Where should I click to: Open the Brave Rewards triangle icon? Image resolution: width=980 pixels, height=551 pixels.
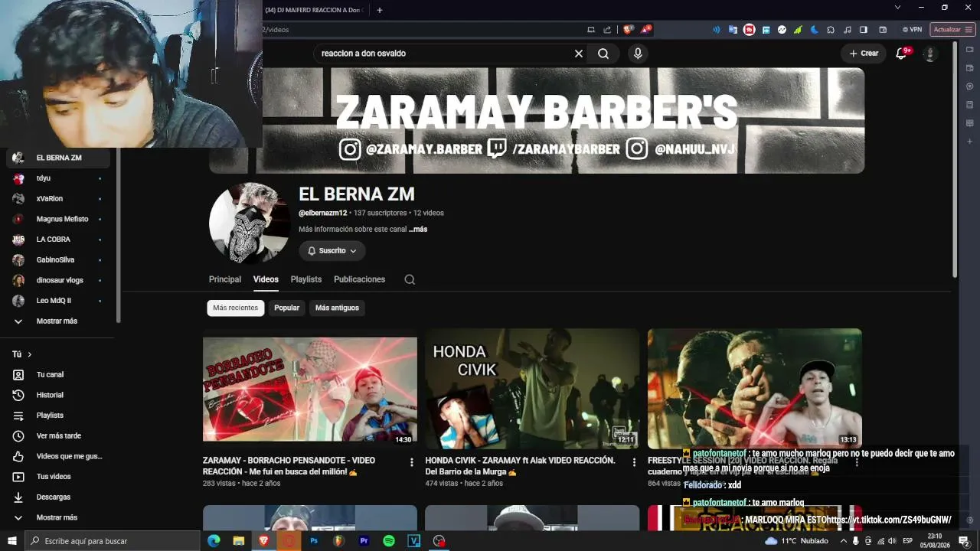tap(646, 30)
